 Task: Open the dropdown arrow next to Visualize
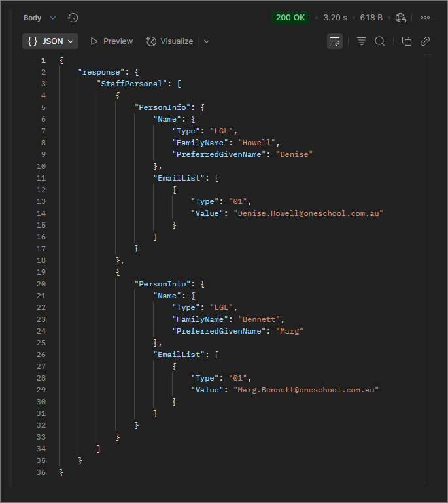click(207, 41)
